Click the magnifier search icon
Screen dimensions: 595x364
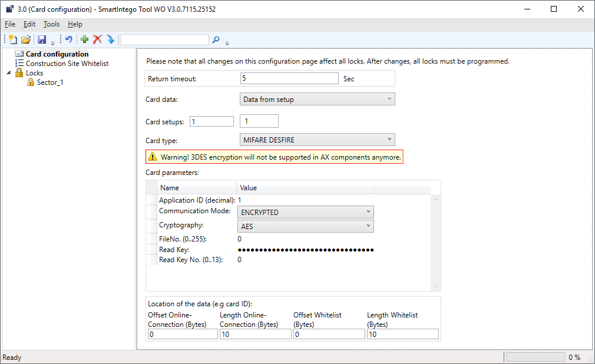click(x=216, y=39)
